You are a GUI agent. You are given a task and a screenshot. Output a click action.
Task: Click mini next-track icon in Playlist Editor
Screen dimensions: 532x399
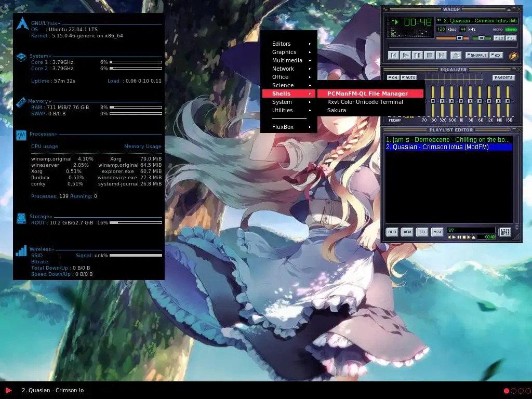(x=469, y=237)
